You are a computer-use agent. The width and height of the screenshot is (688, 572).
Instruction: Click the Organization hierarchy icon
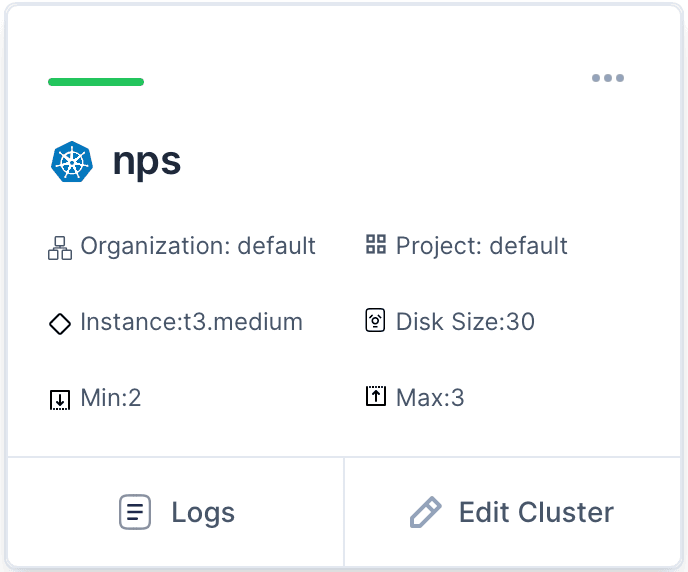[60, 248]
